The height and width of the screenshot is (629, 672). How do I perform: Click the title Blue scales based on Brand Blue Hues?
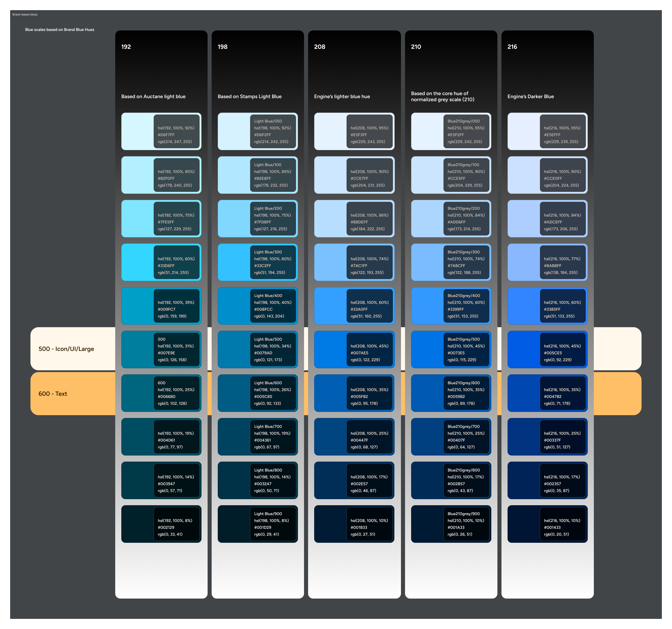coord(59,29)
